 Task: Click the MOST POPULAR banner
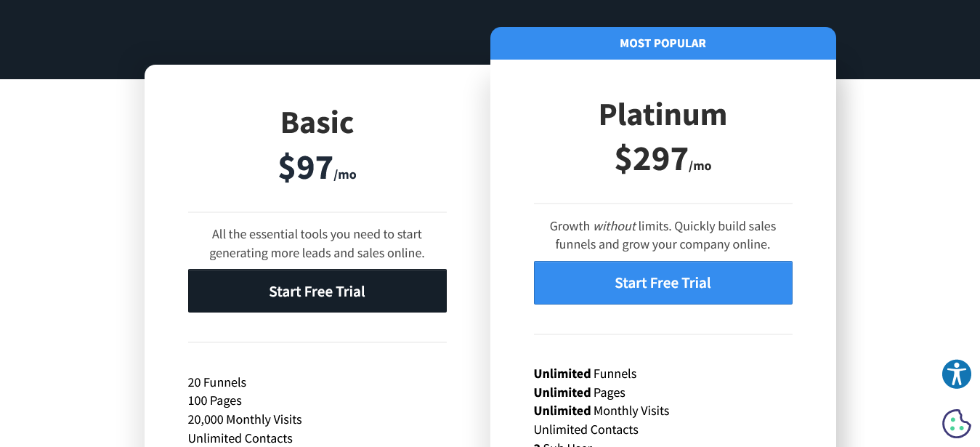[663, 43]
